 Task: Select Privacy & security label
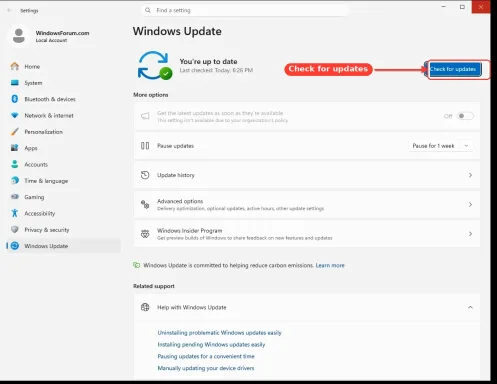47,230
